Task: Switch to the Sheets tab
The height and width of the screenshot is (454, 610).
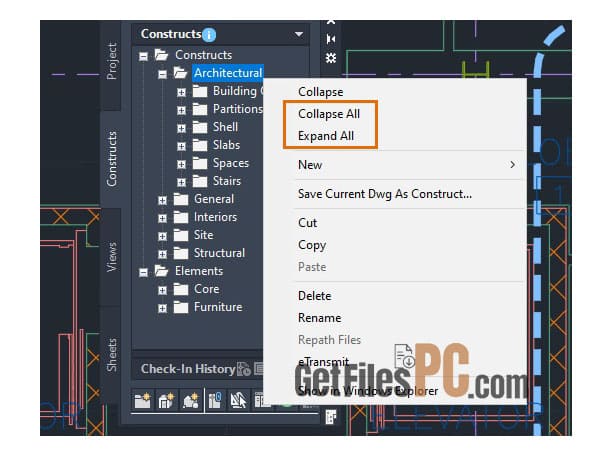Action: tap(111, 355)
